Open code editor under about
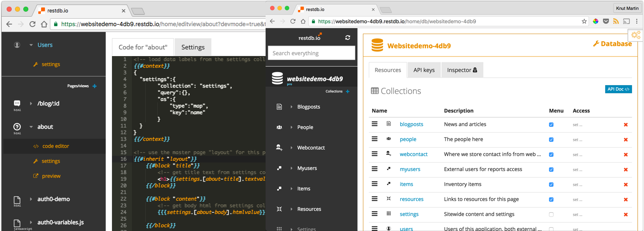 tap(56, 146)
